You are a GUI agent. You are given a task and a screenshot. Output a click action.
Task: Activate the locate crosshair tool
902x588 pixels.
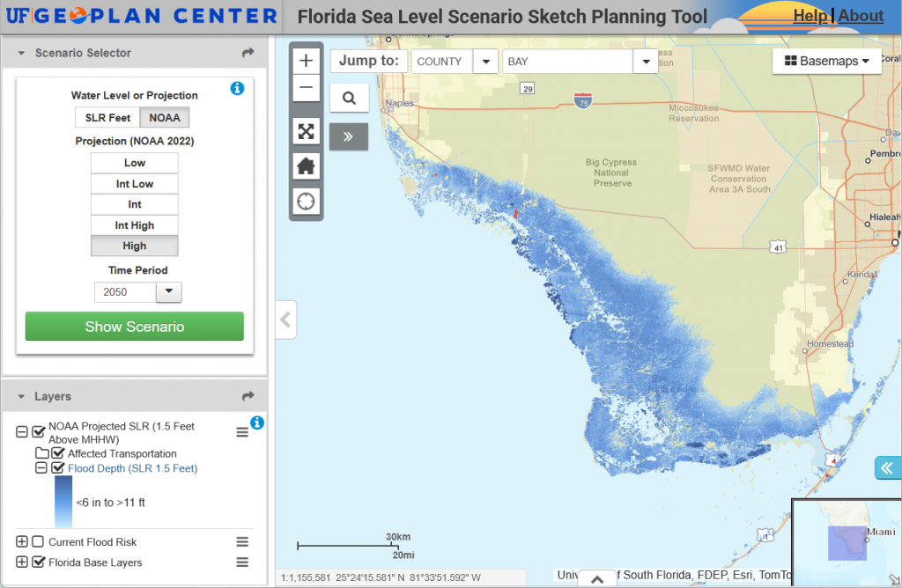point(306,202)
